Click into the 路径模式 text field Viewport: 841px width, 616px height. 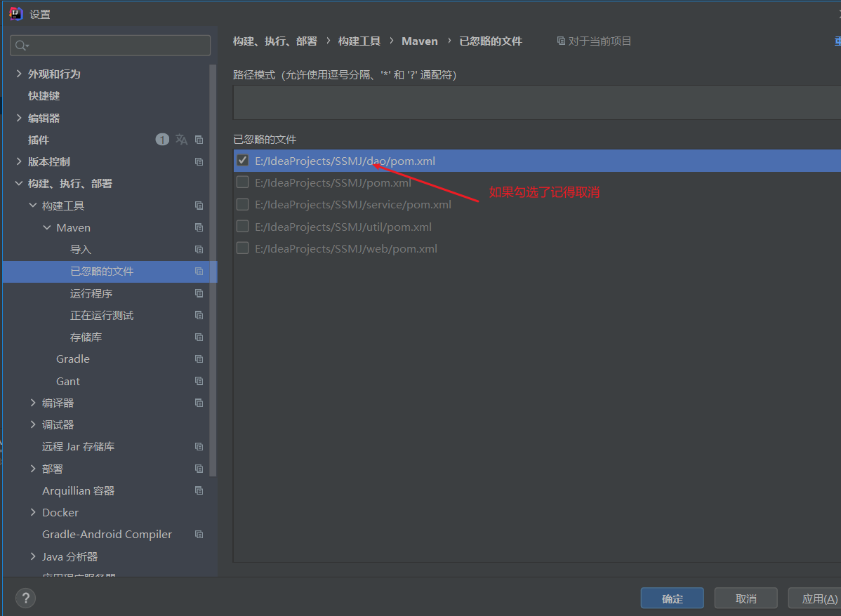click(x=536, y=102)
